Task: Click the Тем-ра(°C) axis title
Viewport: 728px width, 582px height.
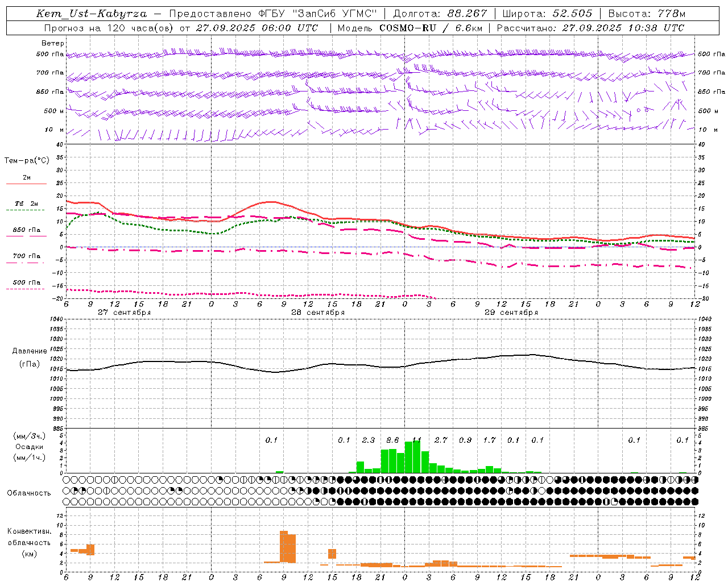Action: pyautogui.click(x=27, y=161)
